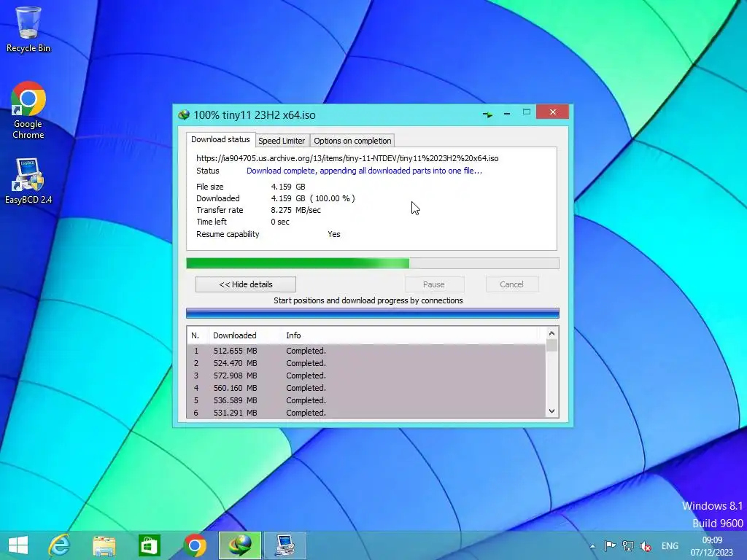Click the archive.org download URL text
The image size is (747, 560).
tap(347, 158)
